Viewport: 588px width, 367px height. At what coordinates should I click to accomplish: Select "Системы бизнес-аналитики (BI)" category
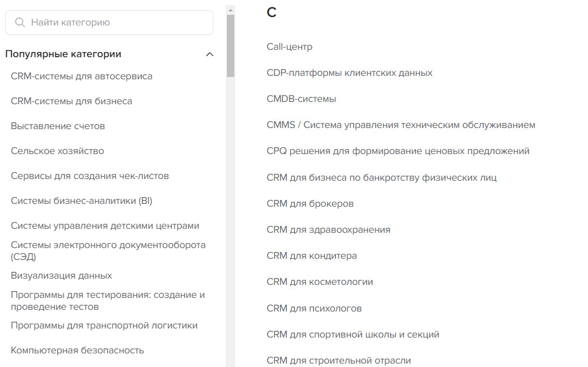pyautogui.click(x=81, y=200)
